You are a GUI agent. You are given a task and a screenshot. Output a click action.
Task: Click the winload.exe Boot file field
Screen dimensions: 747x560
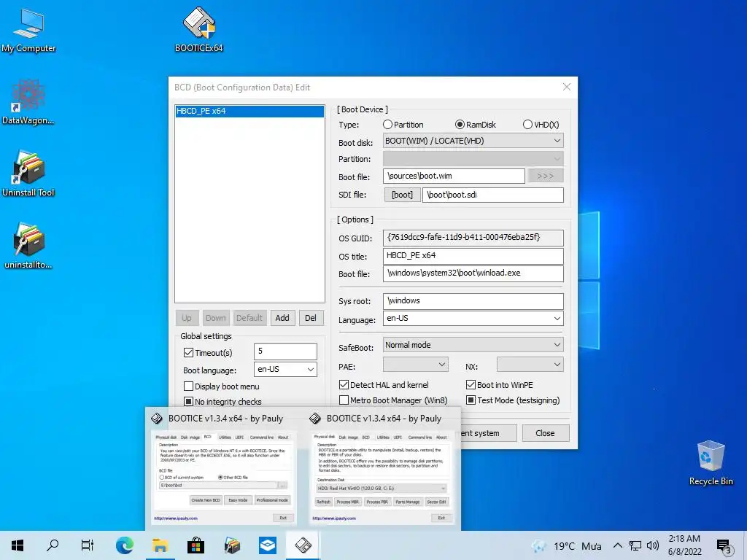coord(473,273)
